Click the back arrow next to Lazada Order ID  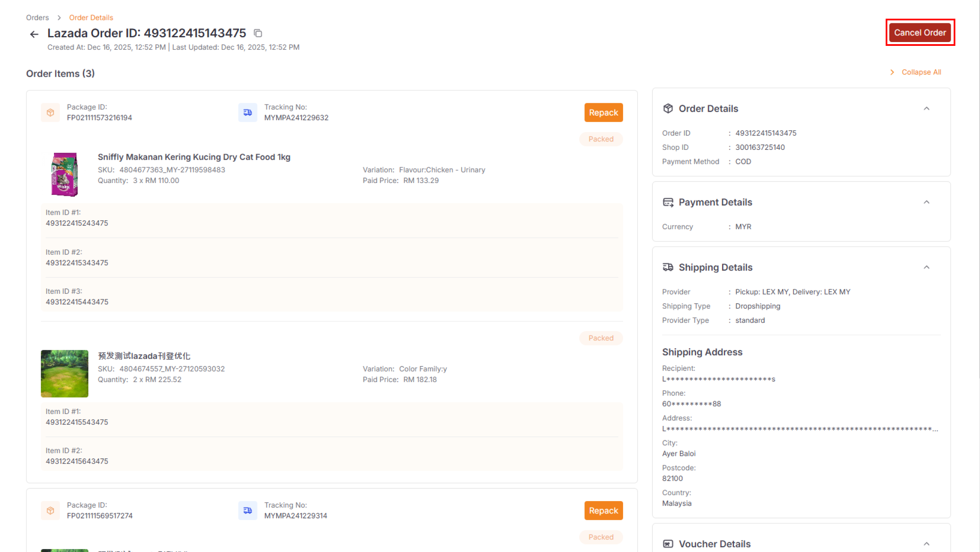34,34
